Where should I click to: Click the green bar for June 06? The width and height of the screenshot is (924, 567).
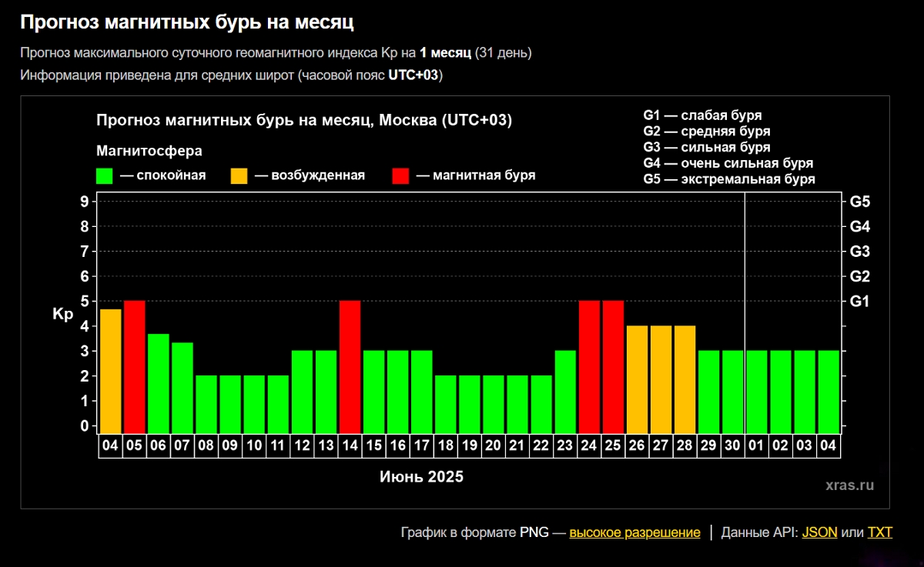point(158,383)
